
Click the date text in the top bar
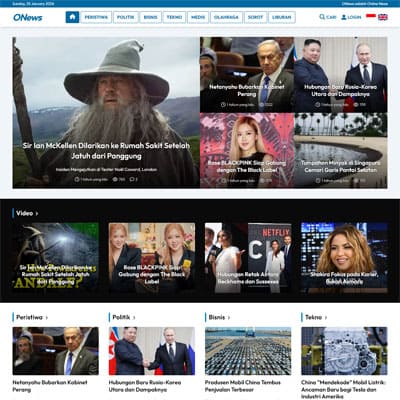[x=33, y=4]
